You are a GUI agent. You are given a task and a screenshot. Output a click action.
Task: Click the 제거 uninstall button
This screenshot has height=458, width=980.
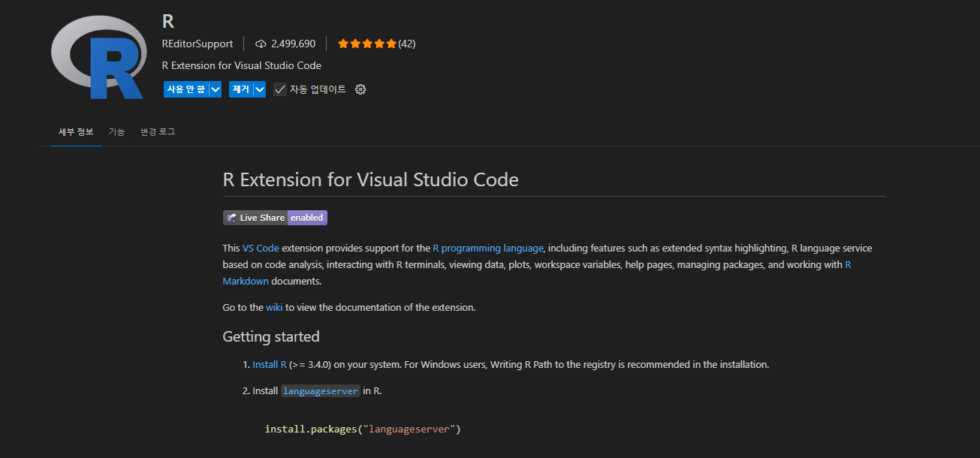point(241,89)
